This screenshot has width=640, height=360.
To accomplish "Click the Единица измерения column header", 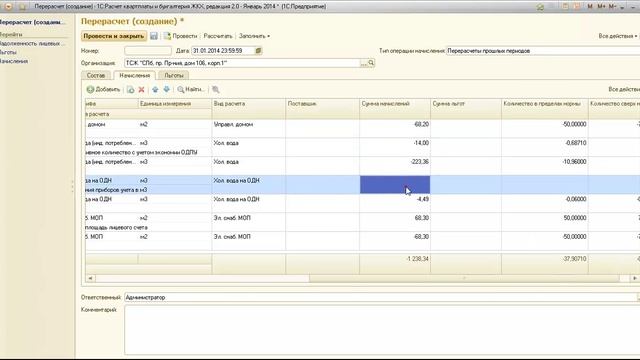I will (175, 104).
